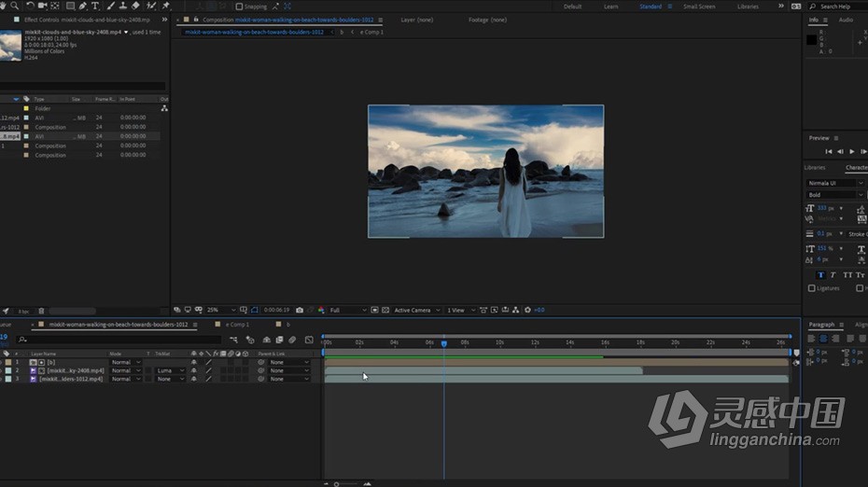Viewport: 868px width, 487px height.
Task: Open the 25% magnification dropdown
Action: click(220, 310)
